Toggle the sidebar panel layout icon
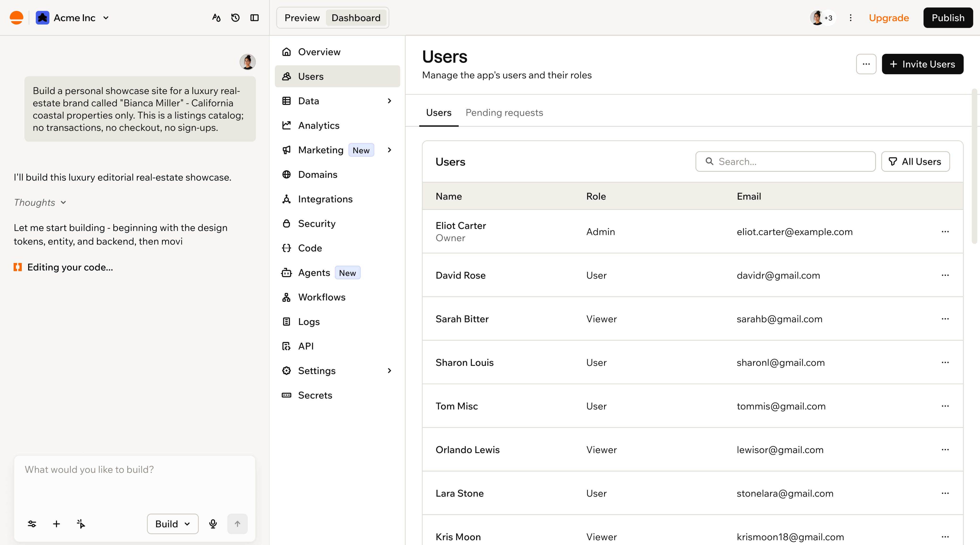The height and width of the screenshot is (545, 980). [x=255, y=18]
